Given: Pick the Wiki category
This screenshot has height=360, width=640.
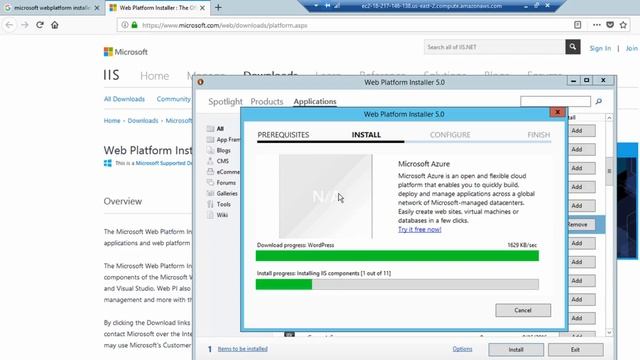Looking at the screenshot, I should [222, 215].
